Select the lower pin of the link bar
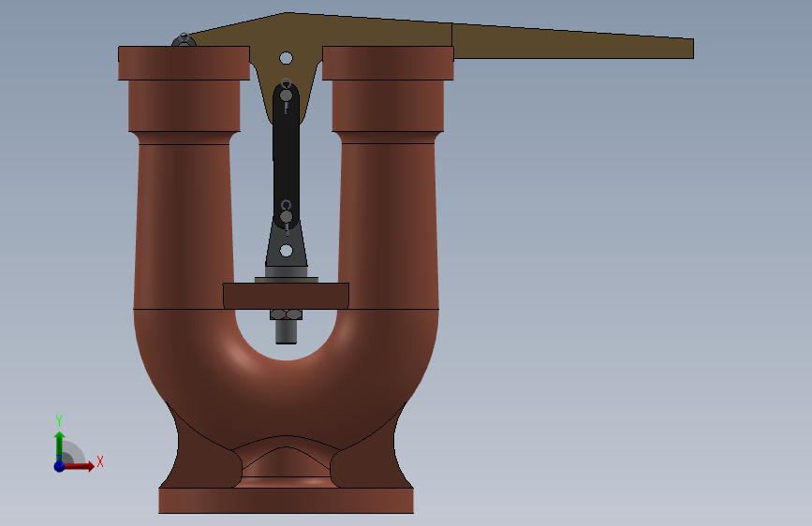 tap(286, 216)
